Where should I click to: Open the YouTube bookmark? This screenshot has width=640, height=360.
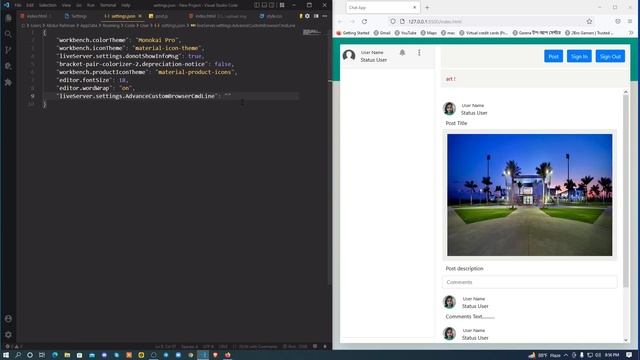tap(406, 33)
